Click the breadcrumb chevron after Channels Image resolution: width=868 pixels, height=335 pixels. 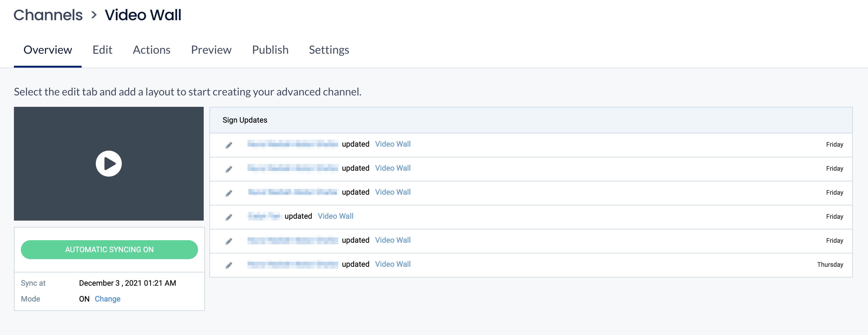pos(94,15)
